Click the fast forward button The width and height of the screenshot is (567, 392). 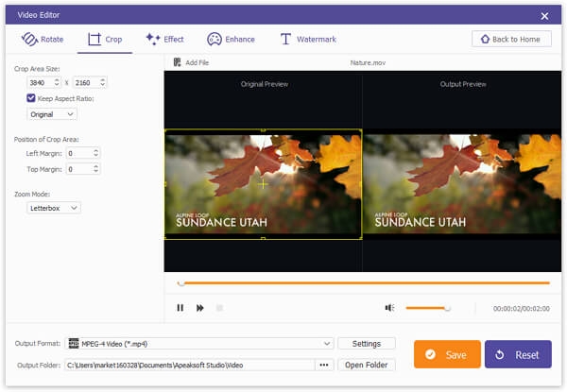[x=200, y=308]
